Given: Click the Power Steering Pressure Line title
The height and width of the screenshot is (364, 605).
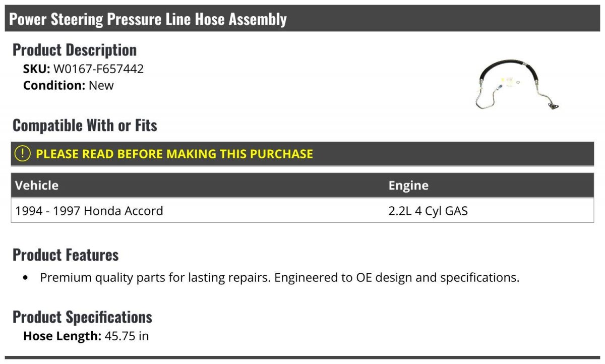Looking at the screenshot, I should [148, 19].
